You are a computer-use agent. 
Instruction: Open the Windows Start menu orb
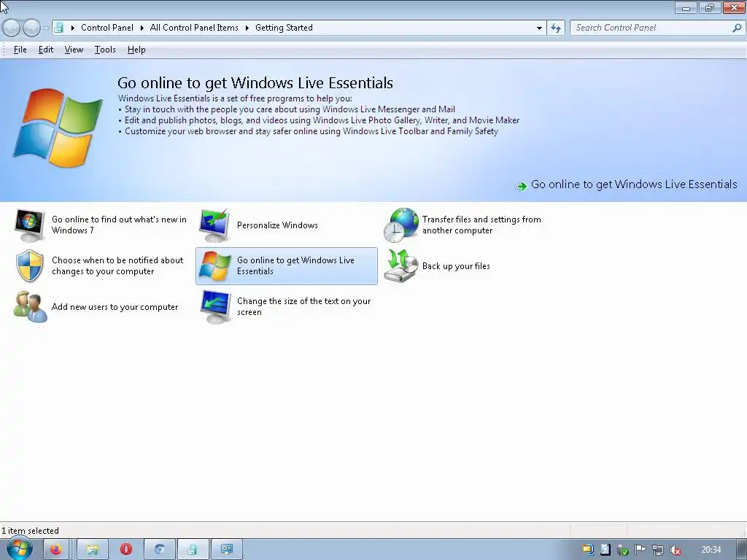click(19, 549)
